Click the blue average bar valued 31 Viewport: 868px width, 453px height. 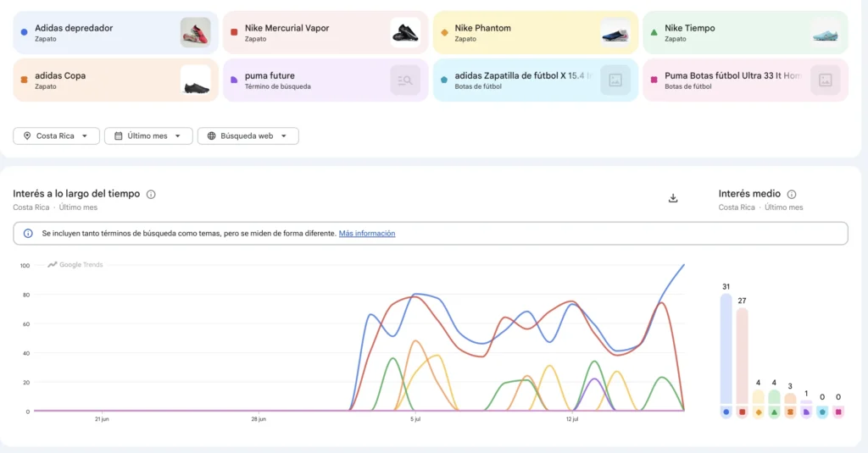726,349
